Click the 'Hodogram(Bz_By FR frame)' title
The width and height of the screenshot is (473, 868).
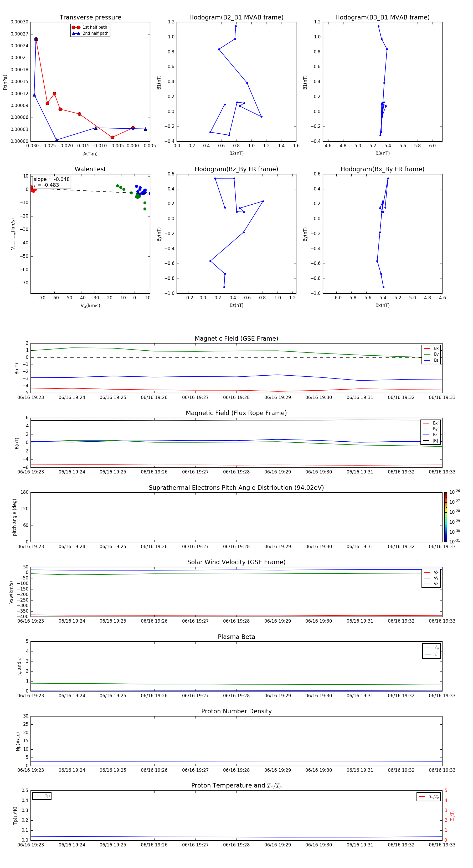coord(236,169)
